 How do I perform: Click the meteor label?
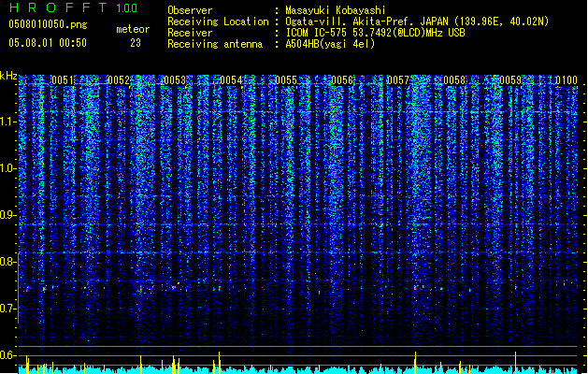pos(133,29)
